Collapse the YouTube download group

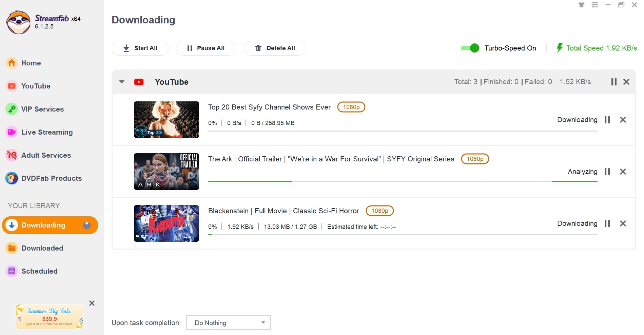pyautogui.click(x=122, y=82)
